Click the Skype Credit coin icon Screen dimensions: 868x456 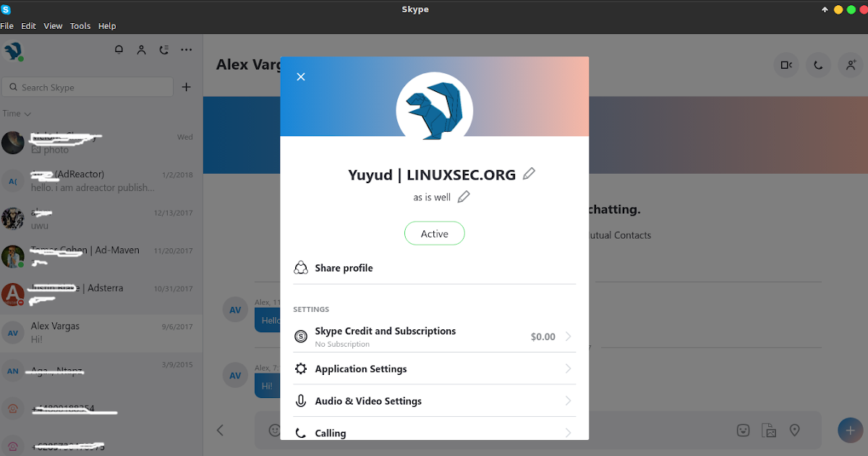301,337
